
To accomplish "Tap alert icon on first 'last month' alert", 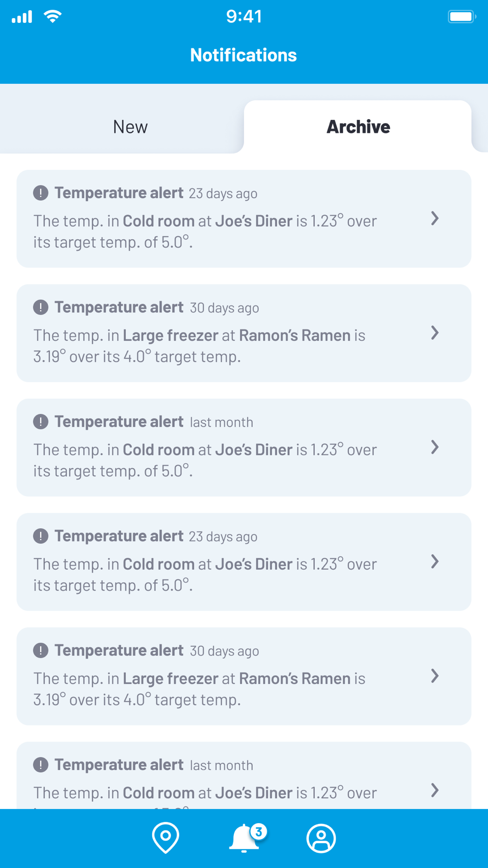I will point(41,421).
